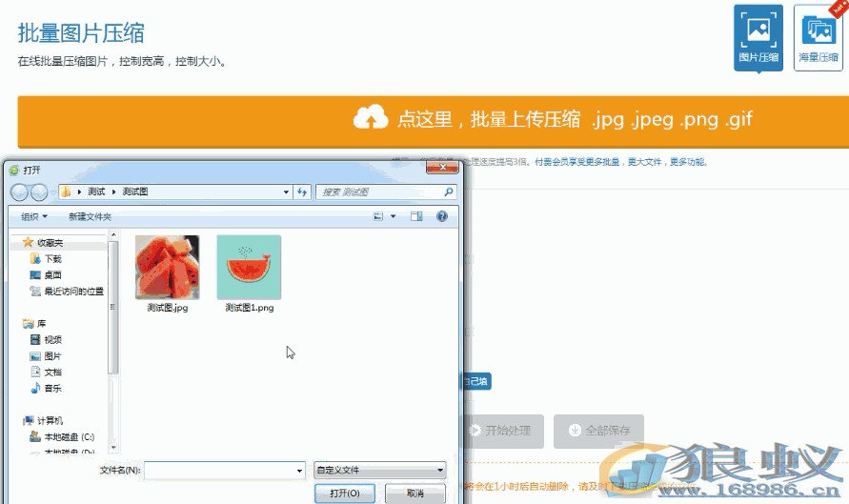Click 测试 in the address breadcrumb
Screen dimensions: 849x504
coord(96,192)
